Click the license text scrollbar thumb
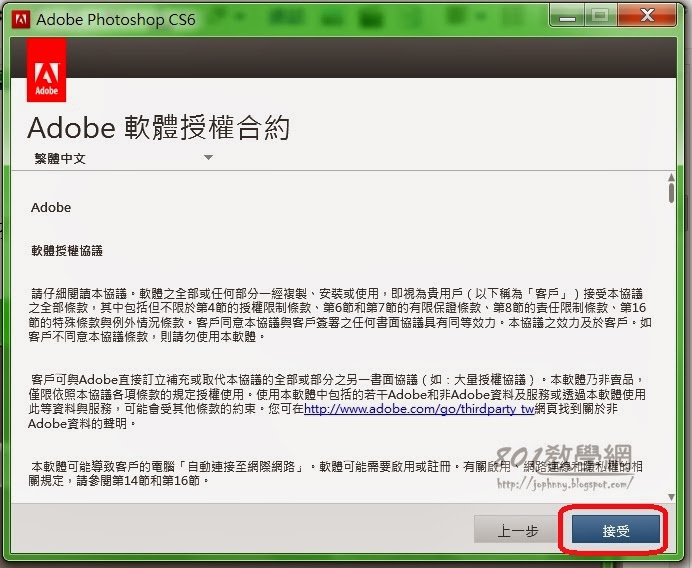 pos(671,193)
